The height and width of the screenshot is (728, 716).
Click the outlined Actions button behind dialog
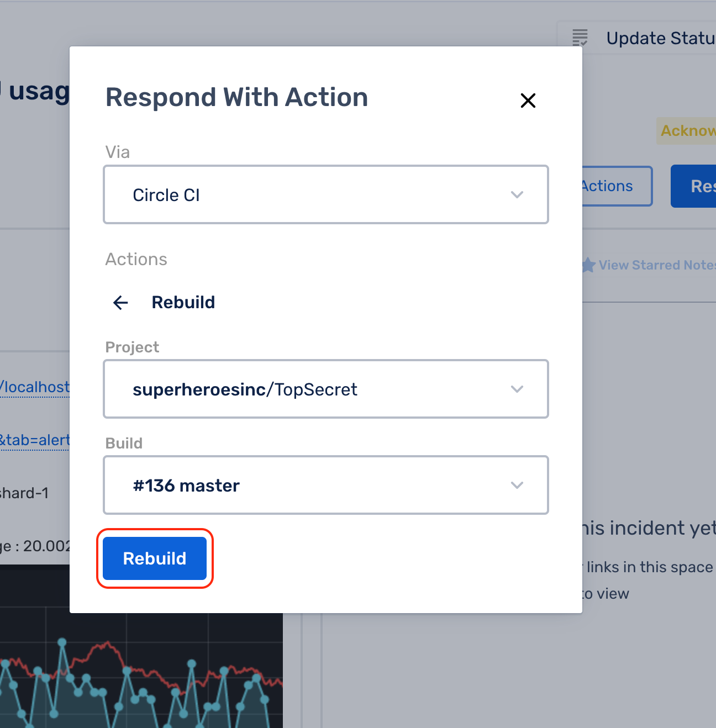(616, 186)
